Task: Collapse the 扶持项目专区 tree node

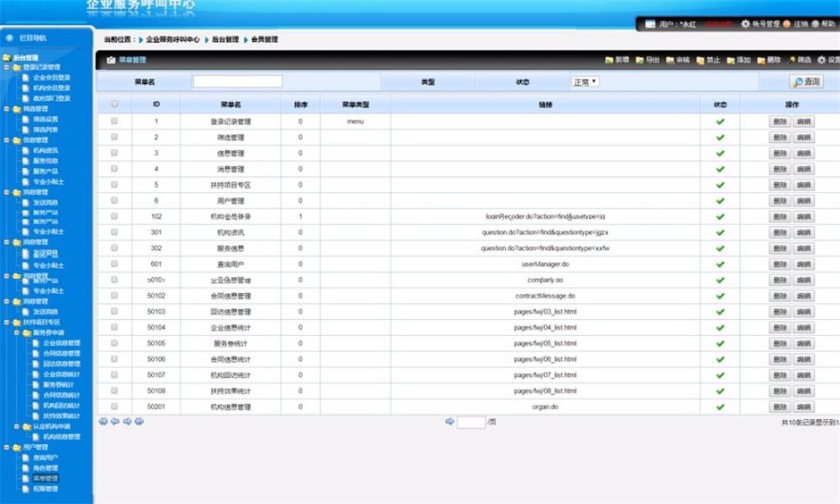Action: [x=7, y=322]
